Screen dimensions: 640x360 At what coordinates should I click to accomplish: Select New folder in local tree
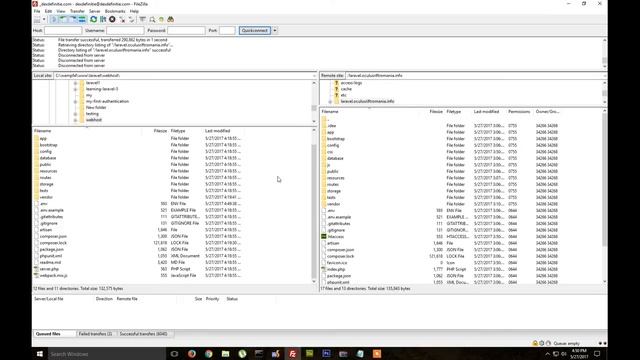click(96, 107)
